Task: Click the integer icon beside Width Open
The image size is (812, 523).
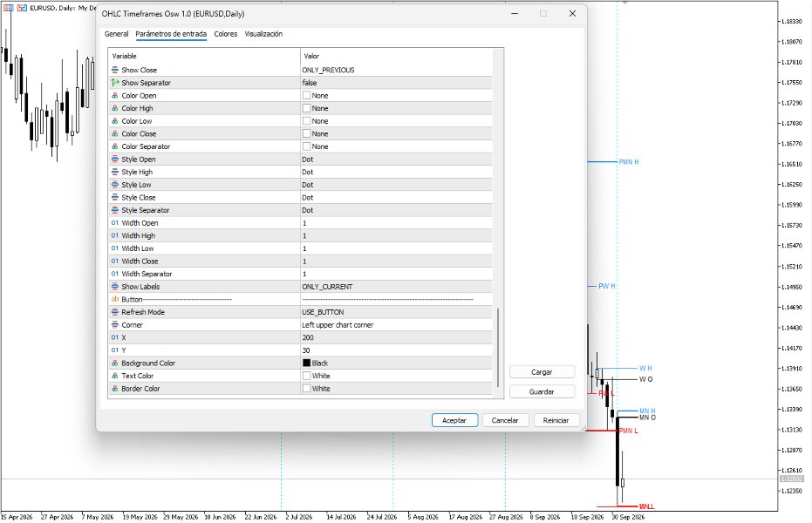Action: pyautogui.click(x=115, y=223)
